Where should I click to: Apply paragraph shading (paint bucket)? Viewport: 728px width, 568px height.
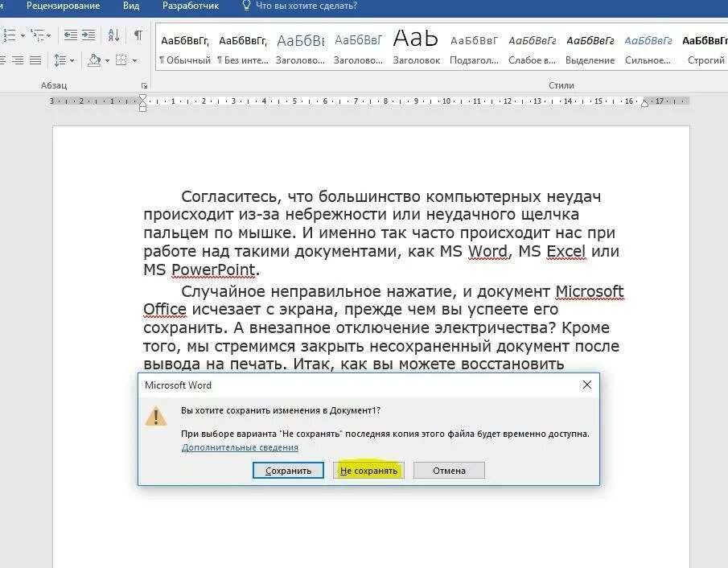click(x=94, y=60)
